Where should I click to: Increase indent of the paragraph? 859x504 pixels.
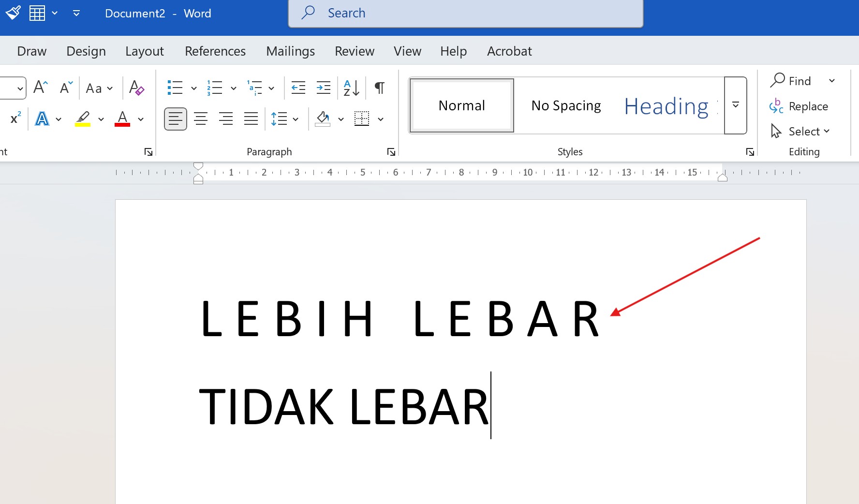coord(323,88)
